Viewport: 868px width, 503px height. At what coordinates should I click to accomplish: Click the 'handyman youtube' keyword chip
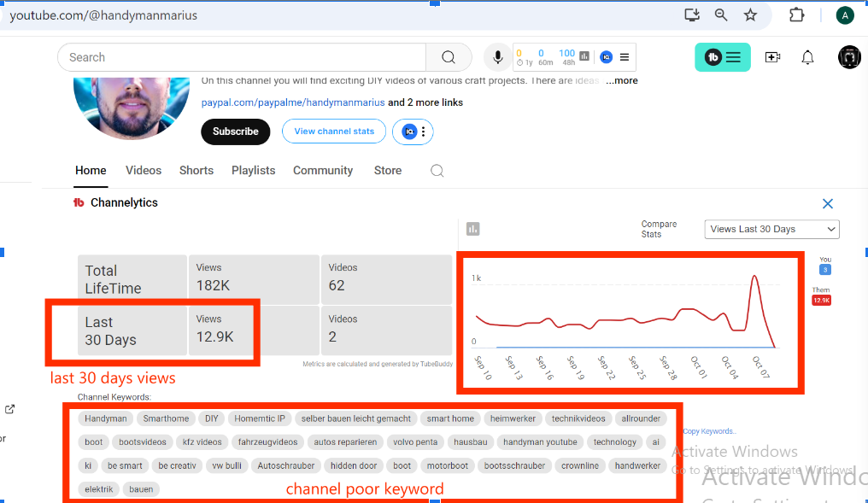click(540, 442)
